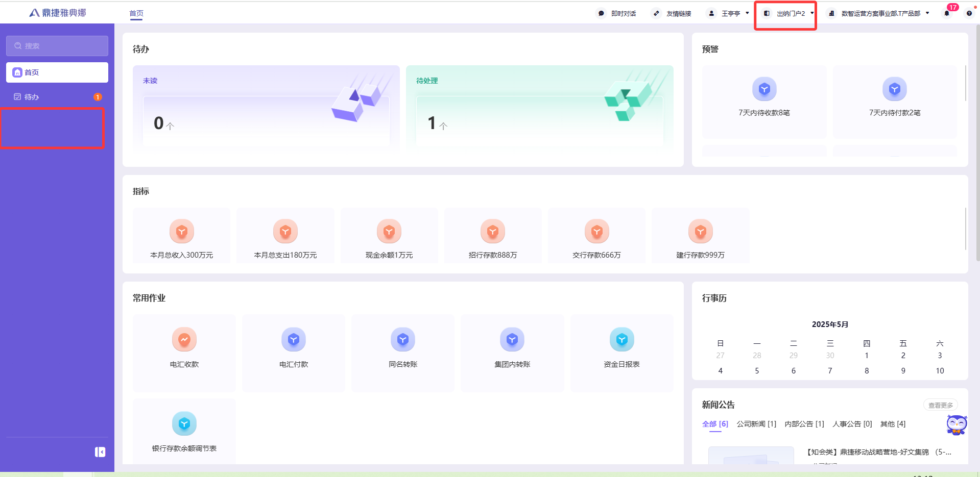Launch the 同名转账 shortcut icon
The image size is (980, 477).
403,339
